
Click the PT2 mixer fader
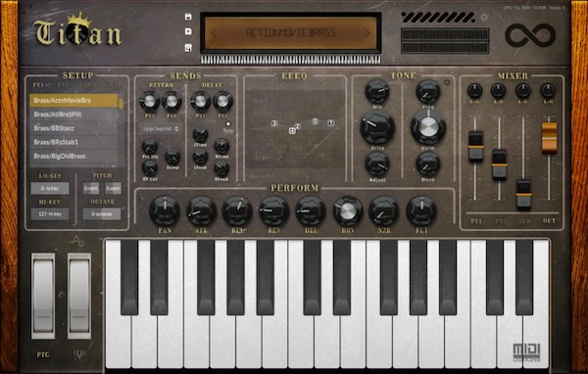click(x=499, y=164)
